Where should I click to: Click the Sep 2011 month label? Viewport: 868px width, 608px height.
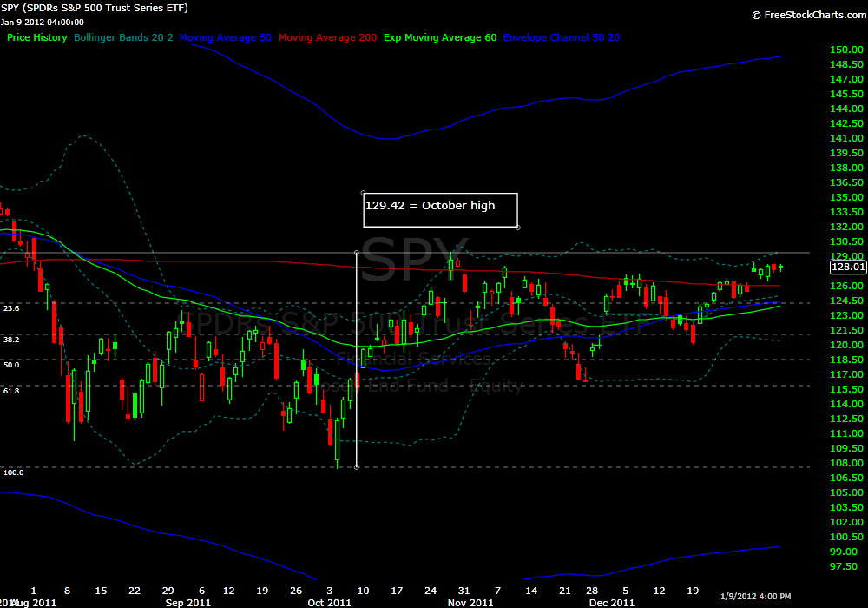coord(188,603)
